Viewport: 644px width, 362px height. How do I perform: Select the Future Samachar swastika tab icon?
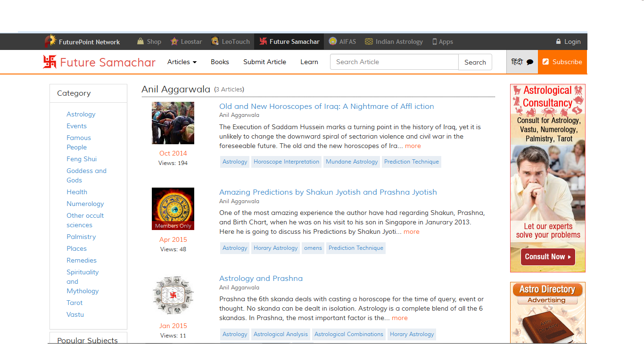pos(263,41)
